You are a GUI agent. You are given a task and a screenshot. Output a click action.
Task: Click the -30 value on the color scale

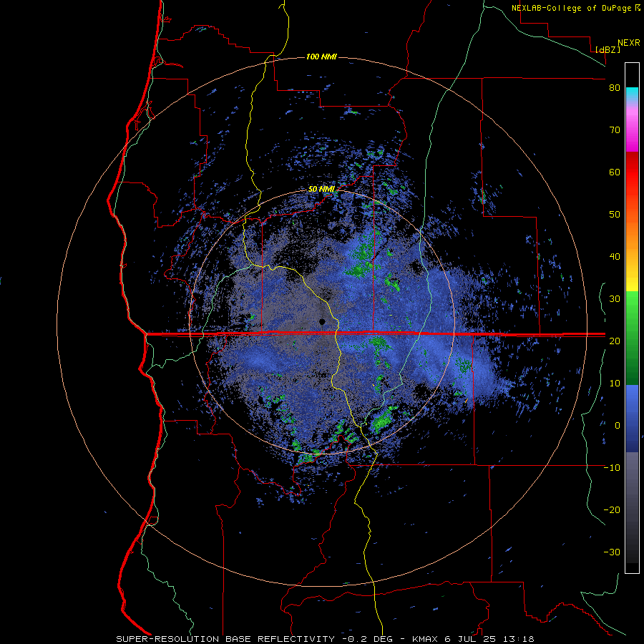pyautogui.click(x=612, y=552)
